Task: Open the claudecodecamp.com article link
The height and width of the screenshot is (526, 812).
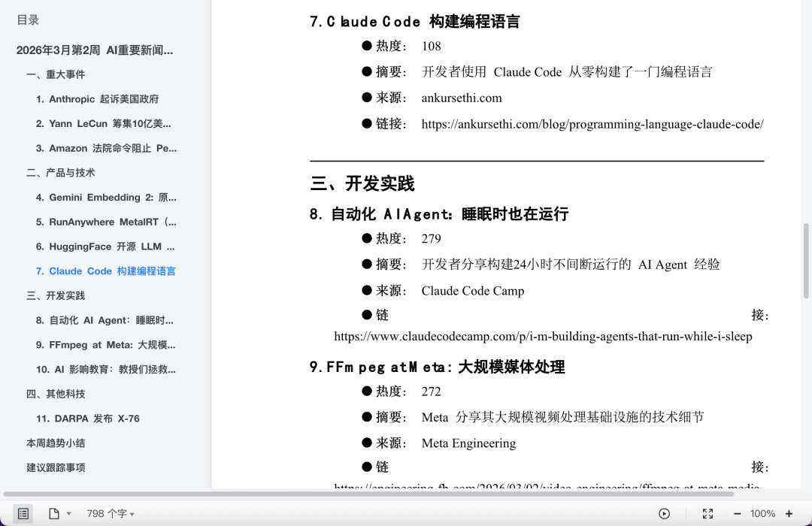Action: (543, 337)
